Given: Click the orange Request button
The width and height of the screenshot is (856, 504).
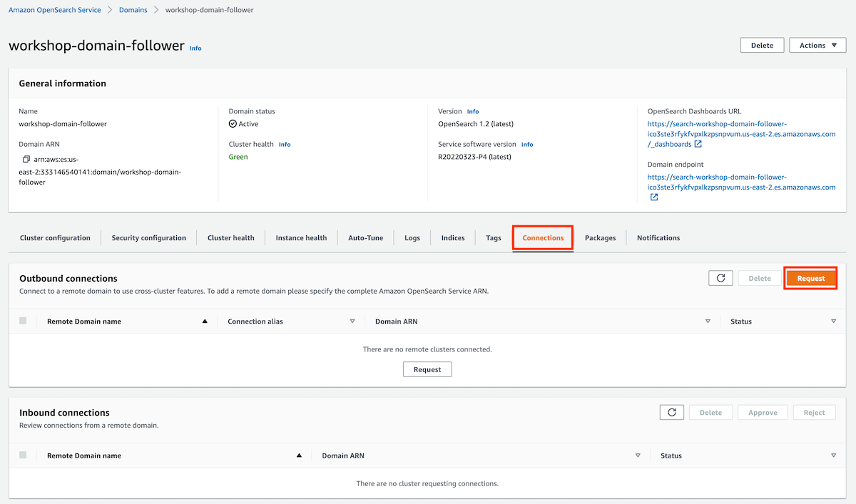Looking at the screenshot, I should 811,278.
